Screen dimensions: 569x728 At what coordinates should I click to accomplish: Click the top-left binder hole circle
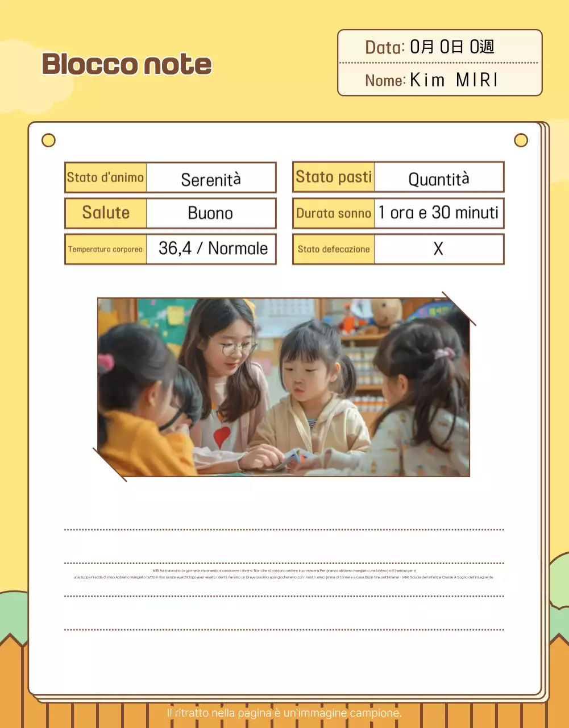[49, 140]
